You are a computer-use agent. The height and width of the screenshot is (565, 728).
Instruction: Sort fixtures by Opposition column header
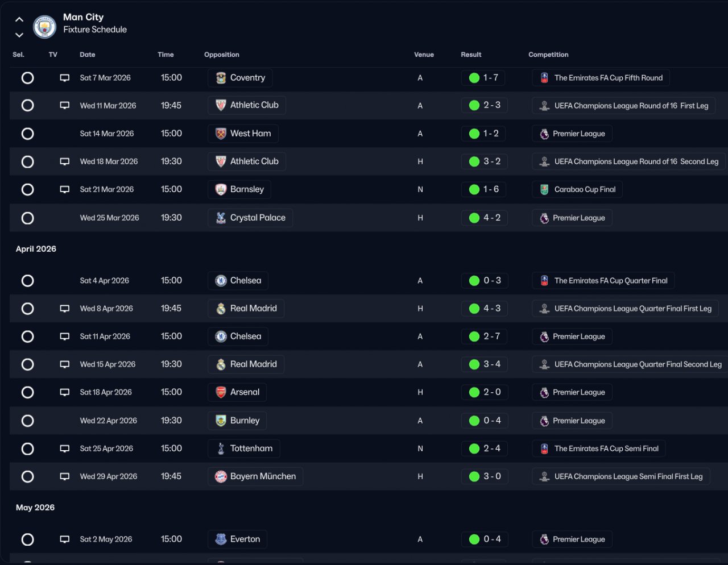coord(222,55)
